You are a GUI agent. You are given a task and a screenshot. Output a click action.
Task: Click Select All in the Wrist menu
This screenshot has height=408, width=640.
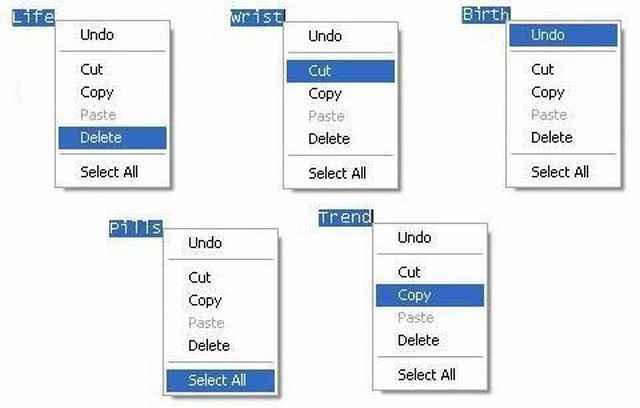pyautogui.click(x=337, y=173)
